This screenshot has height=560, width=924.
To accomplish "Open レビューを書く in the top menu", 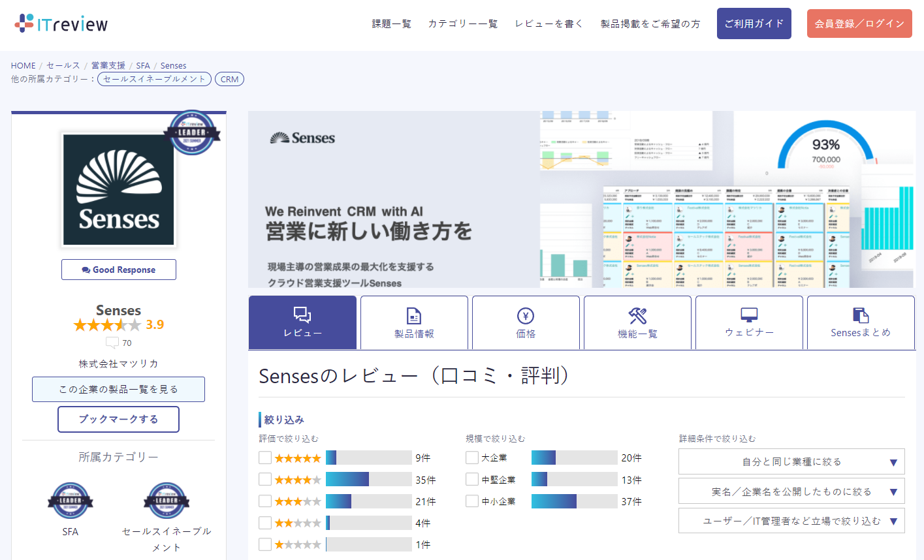I will click(549, 23).
